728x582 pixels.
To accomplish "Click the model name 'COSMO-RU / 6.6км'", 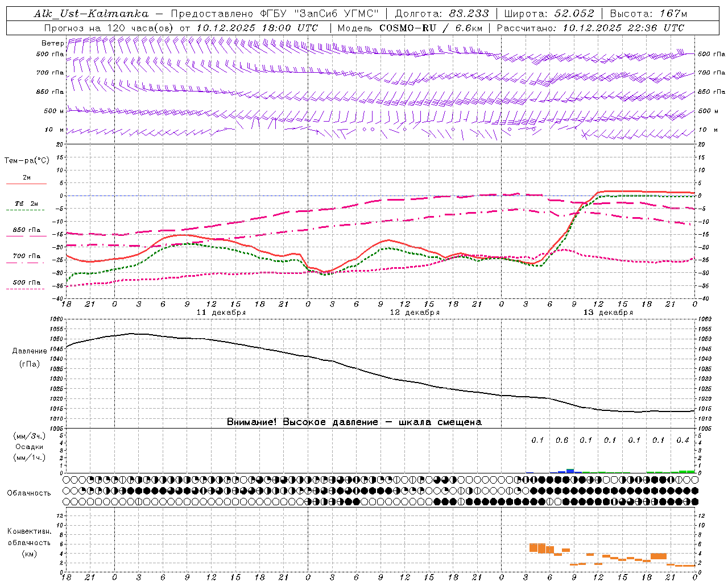I will point(432,28).
